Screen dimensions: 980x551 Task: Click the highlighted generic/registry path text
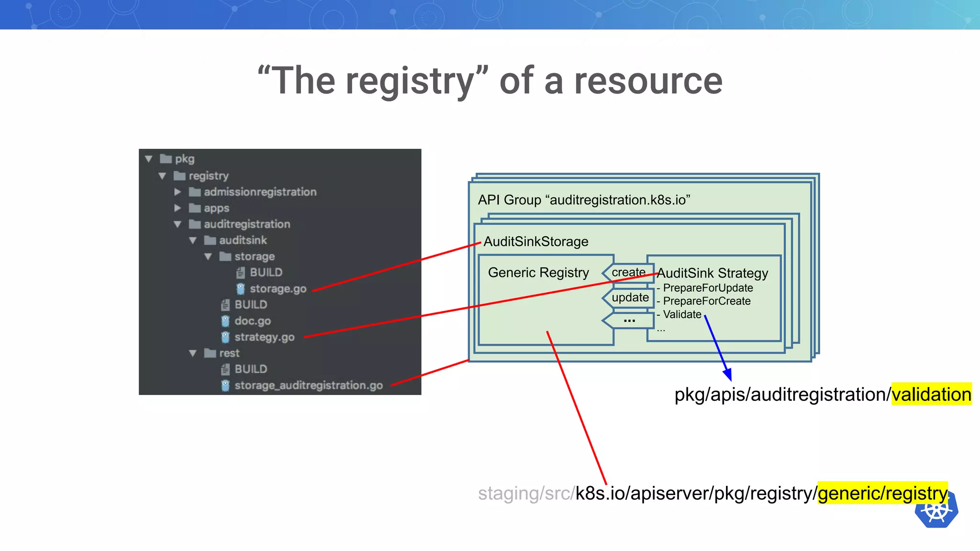[882, 494]
